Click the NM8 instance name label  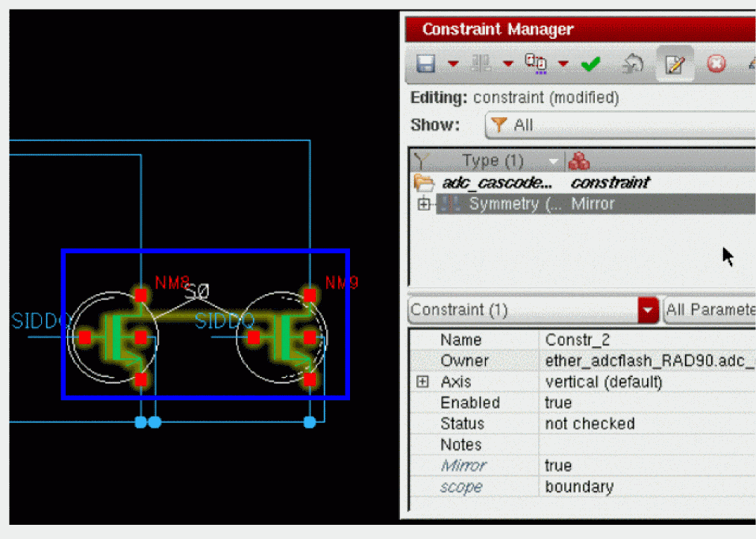click(x=172, y=283)
